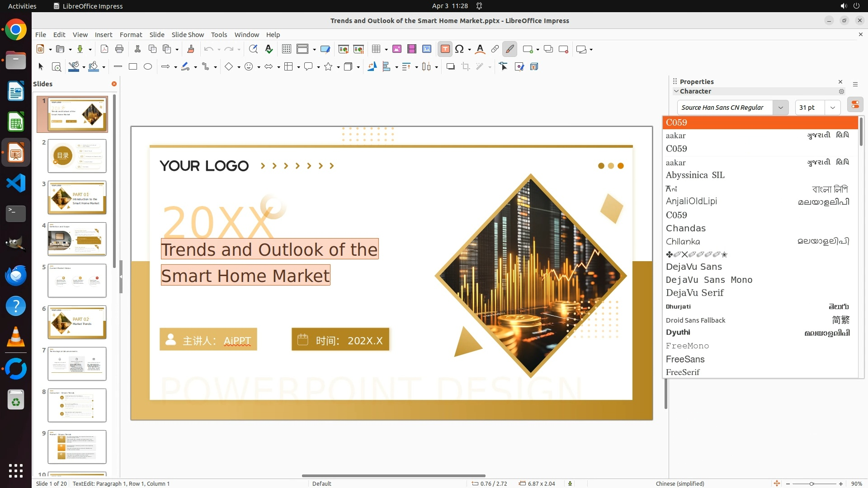Select FreeSans in the font list
The image size is (868, 488).
click(685, 359)
